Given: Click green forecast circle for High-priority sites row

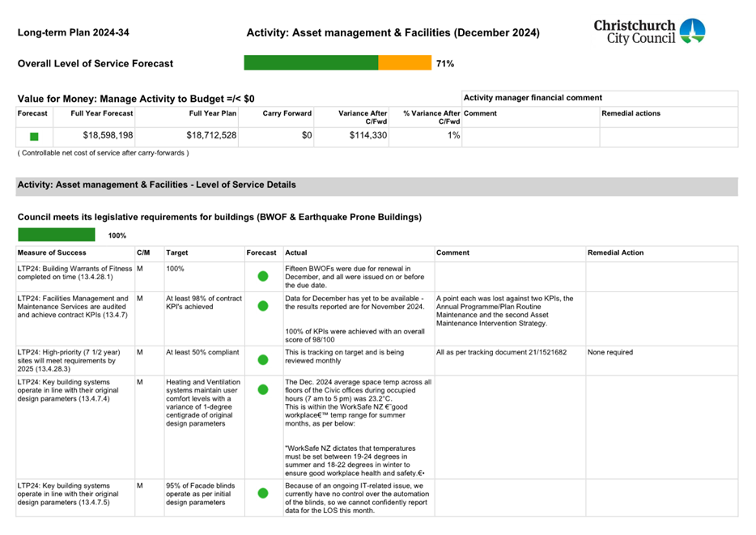Looking at the screenshot, I should pyautogui.click(x=263, y=359).
